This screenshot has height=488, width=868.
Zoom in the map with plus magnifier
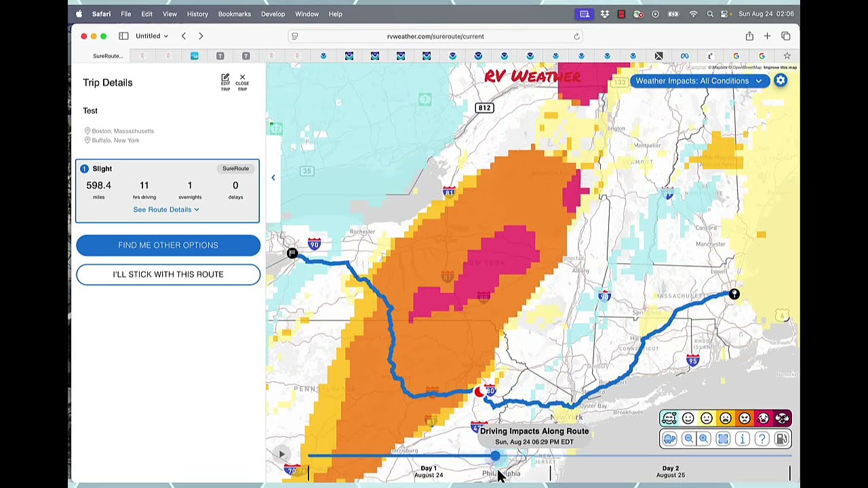(704, 439)
